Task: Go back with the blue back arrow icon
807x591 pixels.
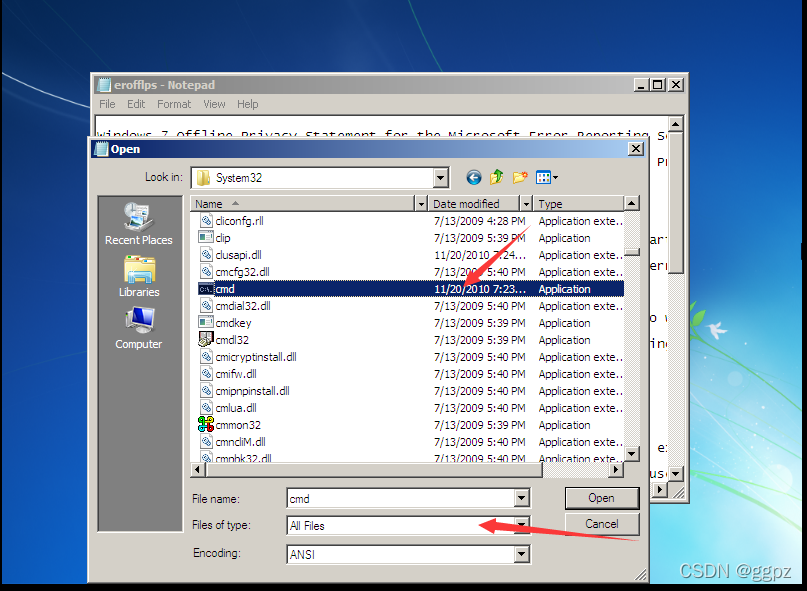Action: pyautogui.click(x=473, y=178)
